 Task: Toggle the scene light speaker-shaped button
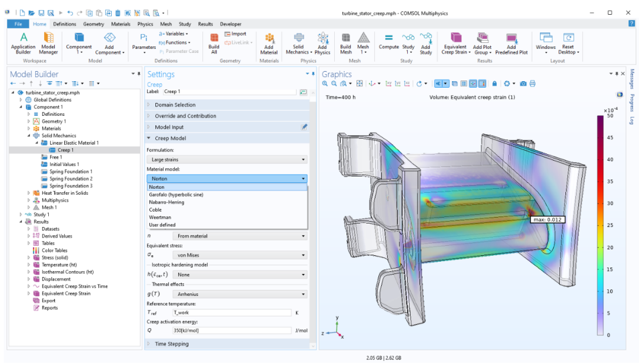(438, 84)
